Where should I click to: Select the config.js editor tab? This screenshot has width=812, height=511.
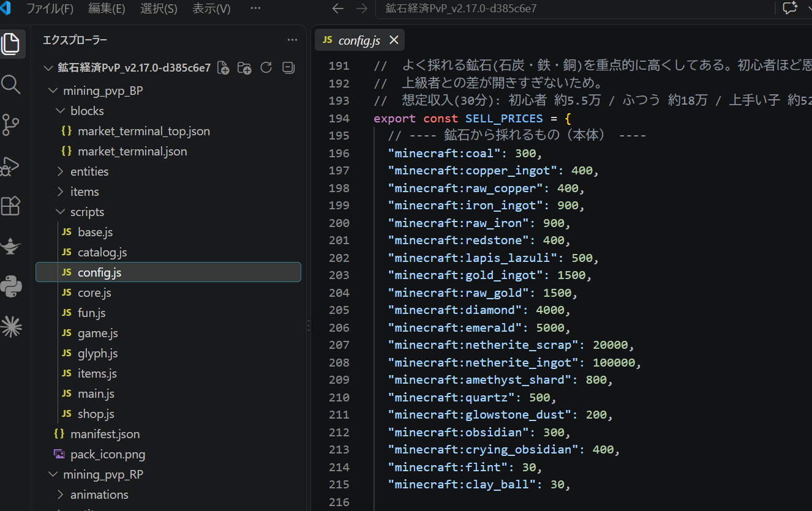359,40
